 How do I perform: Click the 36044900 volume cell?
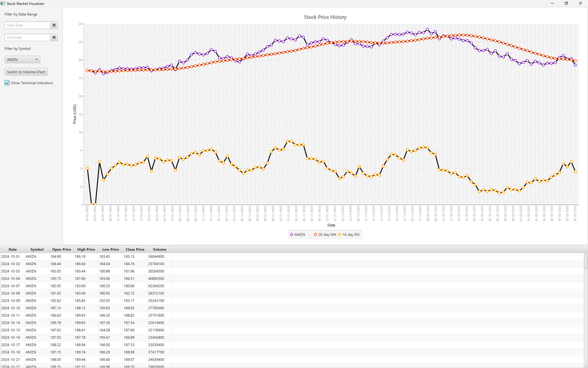click(x=159, y=256)
